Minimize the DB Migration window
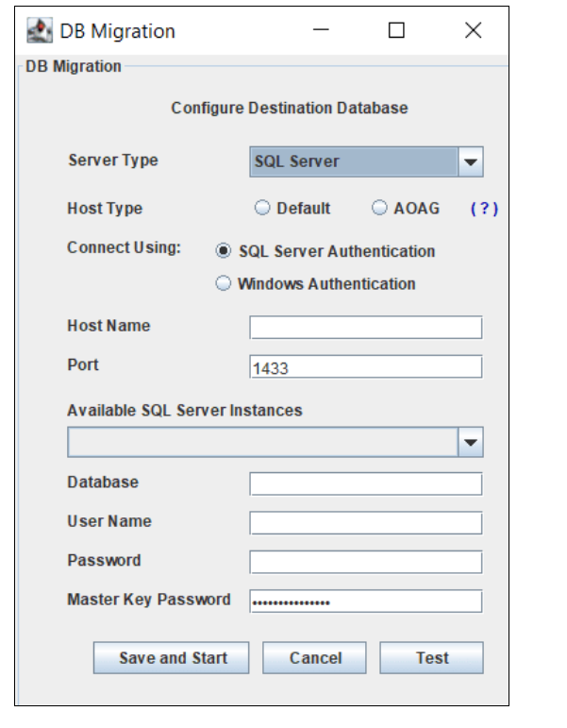This screenshot has width=567, height=728. tap(322, 30)
